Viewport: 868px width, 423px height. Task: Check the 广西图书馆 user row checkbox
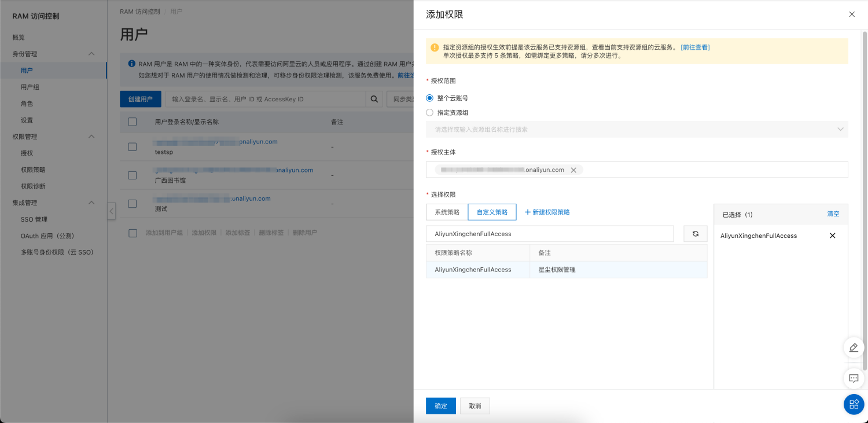133,175
